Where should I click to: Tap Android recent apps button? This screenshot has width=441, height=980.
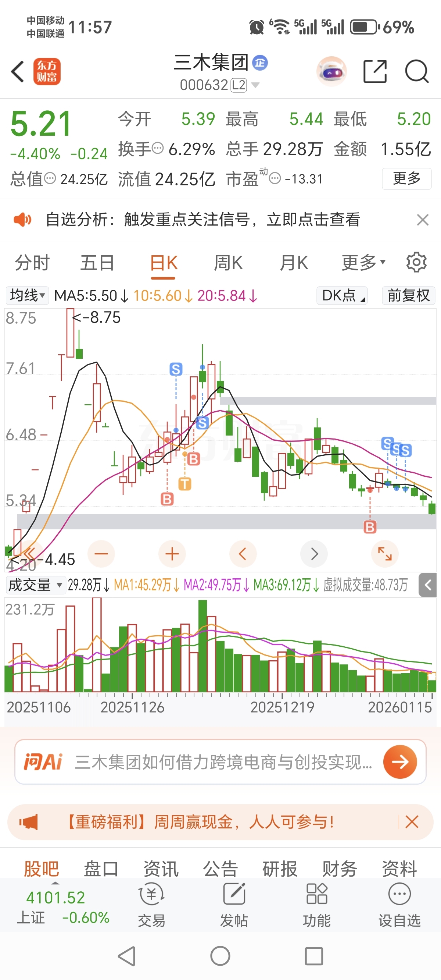coord(314,956)
